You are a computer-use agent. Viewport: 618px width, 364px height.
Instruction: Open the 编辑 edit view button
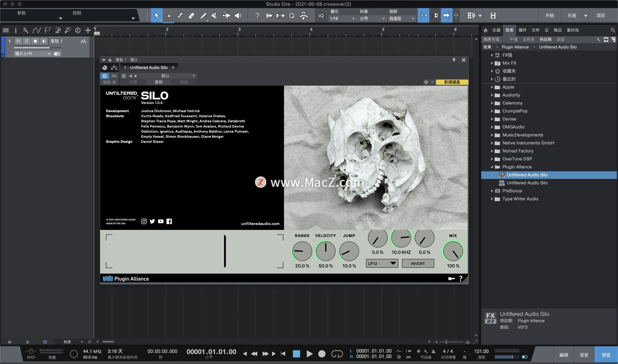(564, 355)
